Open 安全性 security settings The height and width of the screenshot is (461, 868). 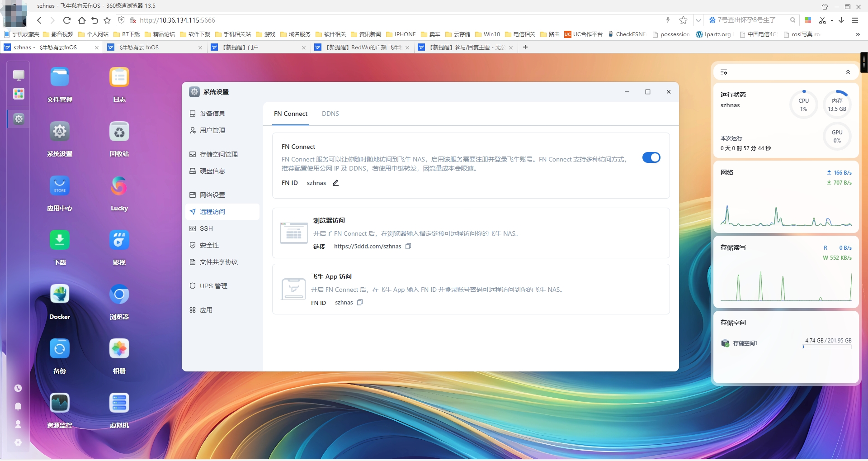pyautogui.click(x=222, y=245)
